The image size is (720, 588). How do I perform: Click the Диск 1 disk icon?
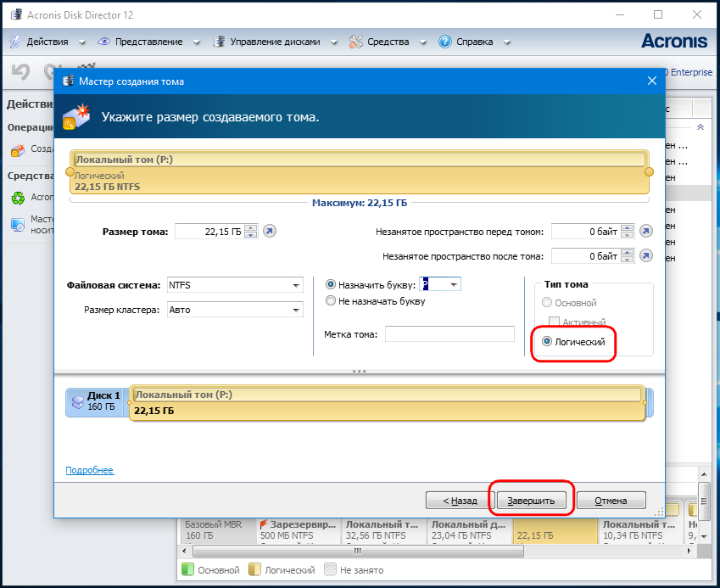click(77, 402)
